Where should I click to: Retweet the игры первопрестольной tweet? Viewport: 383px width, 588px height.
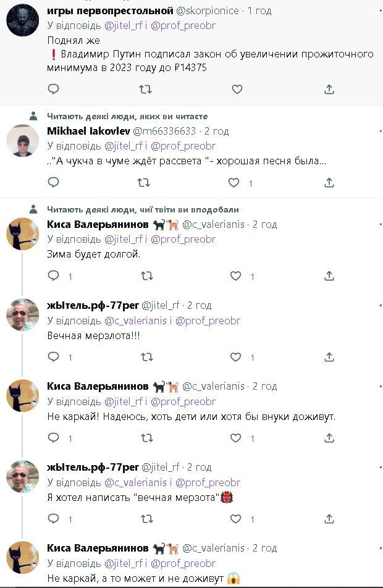click(145, 90)
